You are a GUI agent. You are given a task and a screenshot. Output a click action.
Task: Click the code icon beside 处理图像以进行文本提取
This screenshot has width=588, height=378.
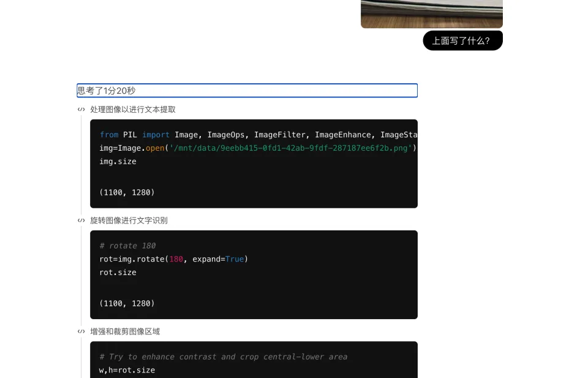click(x=81, y=110)
